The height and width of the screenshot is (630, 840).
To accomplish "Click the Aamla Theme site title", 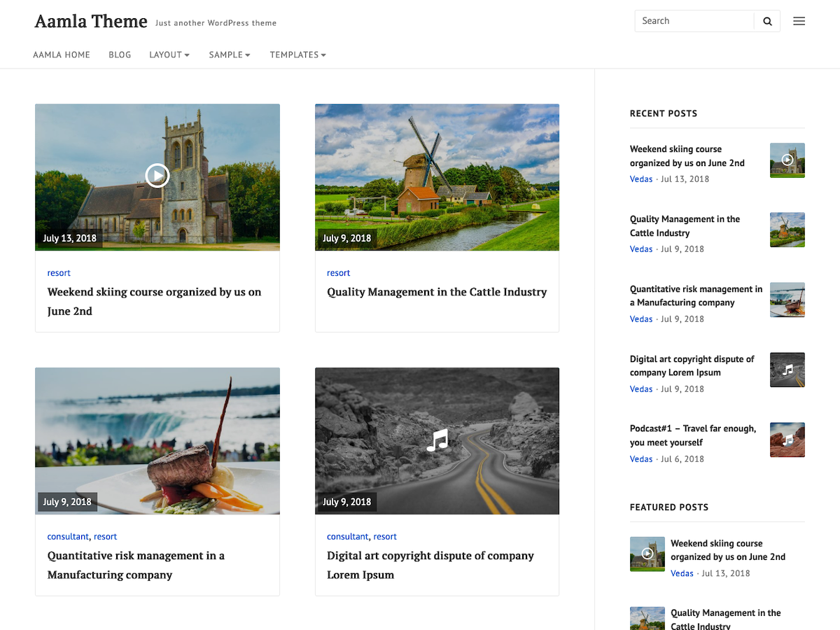I will (x=91, y=21).
